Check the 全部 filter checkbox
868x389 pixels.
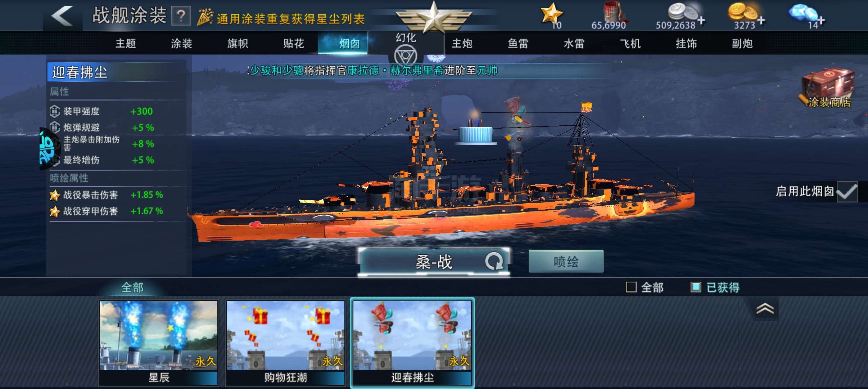[x=631, y=287]
